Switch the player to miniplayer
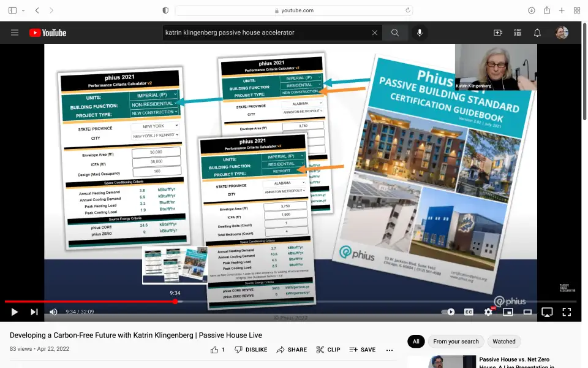The image size is (588, 368). tap(508, 312)
